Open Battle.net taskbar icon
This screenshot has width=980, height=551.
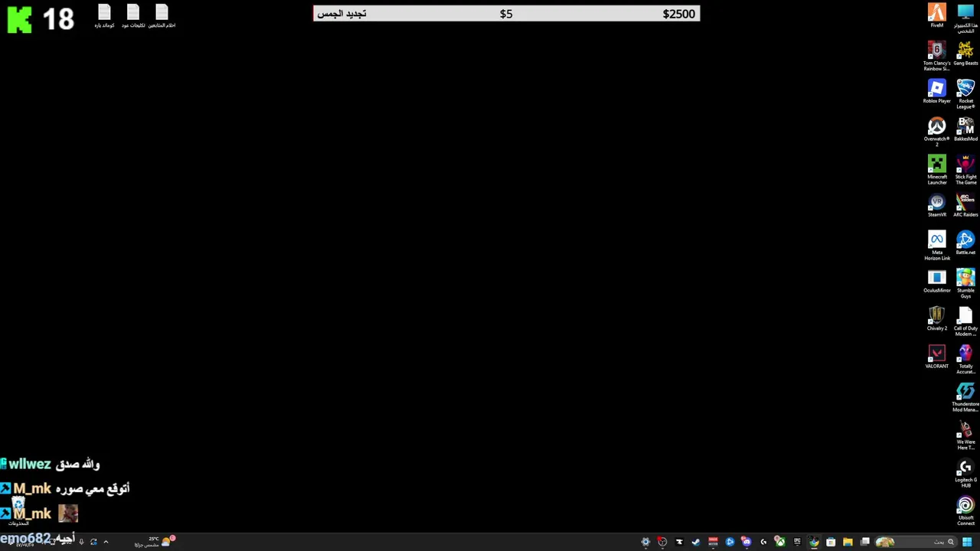click(x=730, y=542)
